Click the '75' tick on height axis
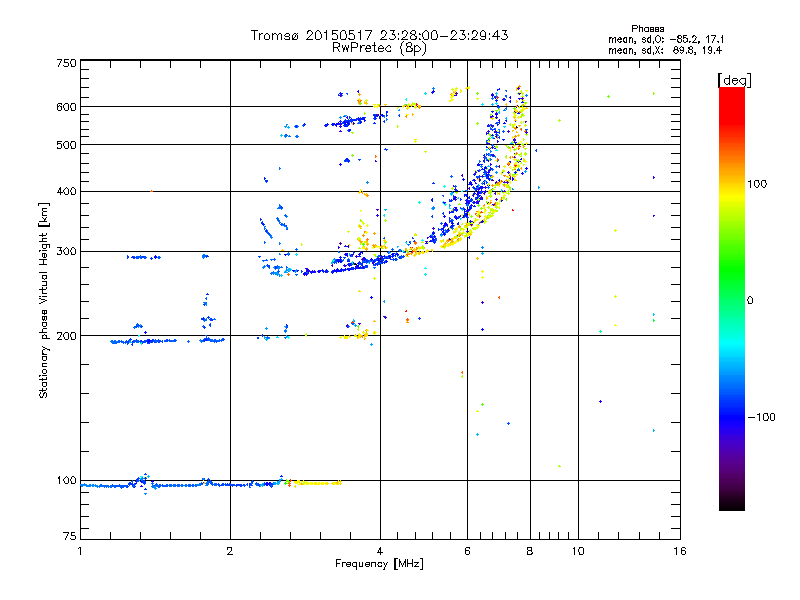This screenshot has height=600, width=800. pos(69,537)
